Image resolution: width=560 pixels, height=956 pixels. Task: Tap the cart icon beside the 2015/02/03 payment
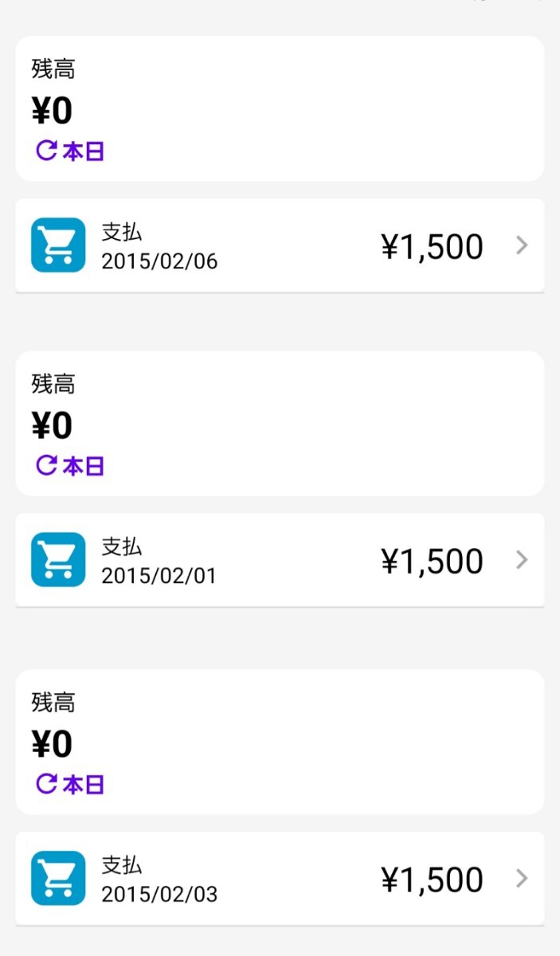pos(58,878)
